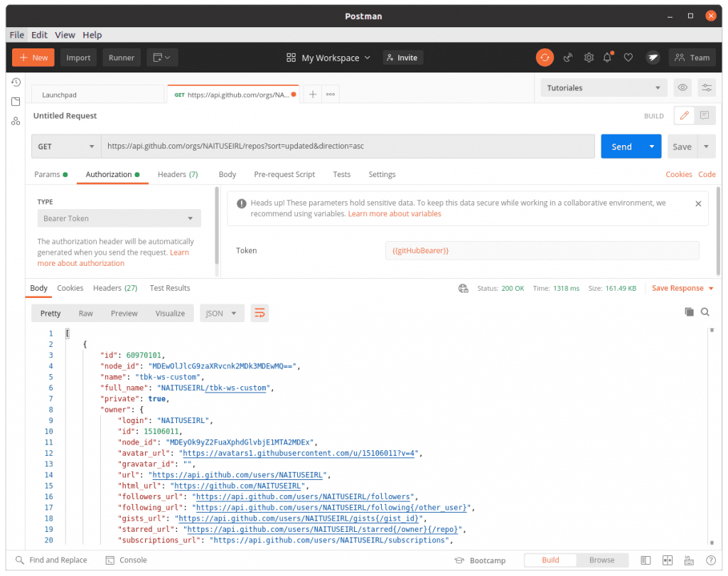Open the help question mark icon

(711, 560)
